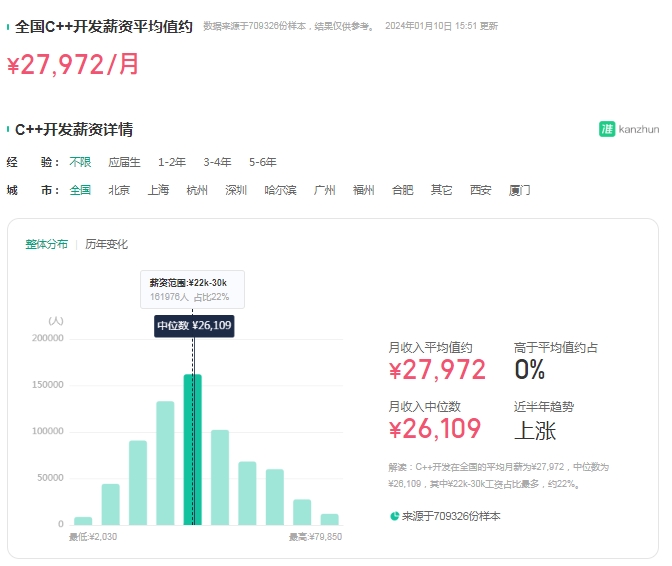Choose city 杭州

click(x=197, y=190)
